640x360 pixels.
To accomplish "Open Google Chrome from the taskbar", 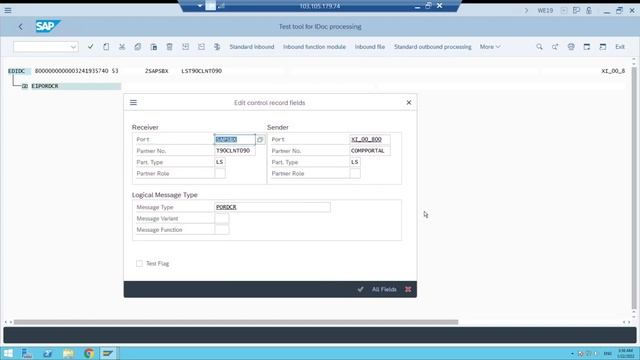I will click(89, 353).
